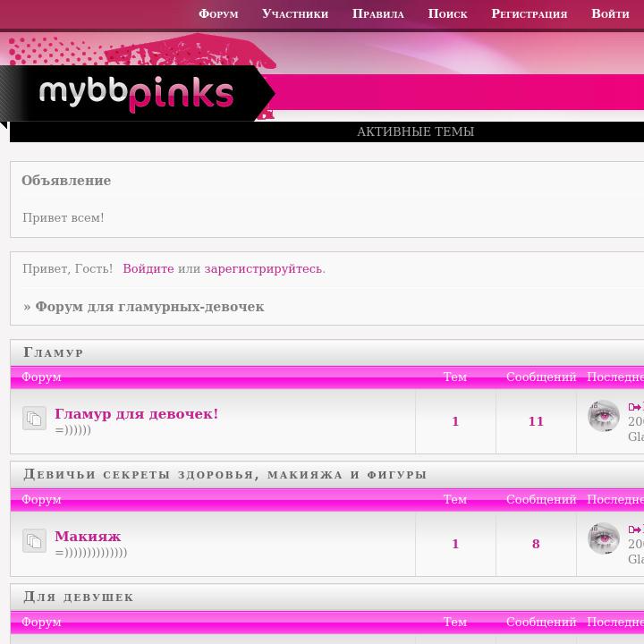Click the зарегистрируйтесь link
Viewport: 644px width, 644px height.
click(265, 268)
